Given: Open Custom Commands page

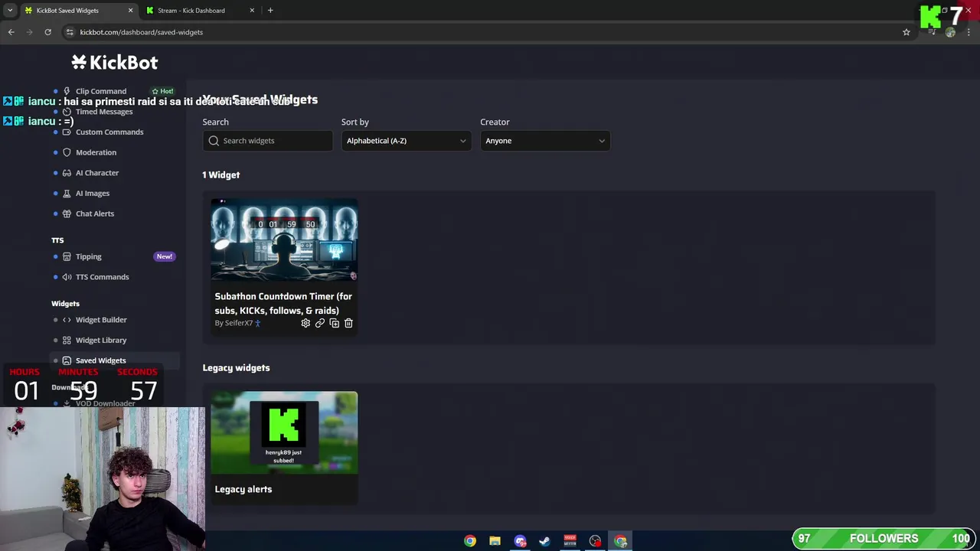Looking at the screenshot, I should tap(109, 132).
